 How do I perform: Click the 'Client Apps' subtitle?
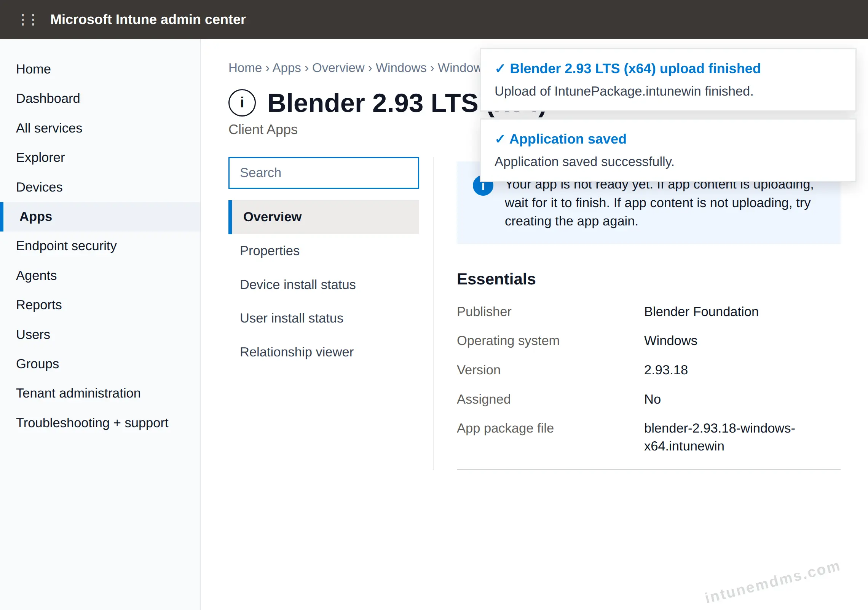263,129
